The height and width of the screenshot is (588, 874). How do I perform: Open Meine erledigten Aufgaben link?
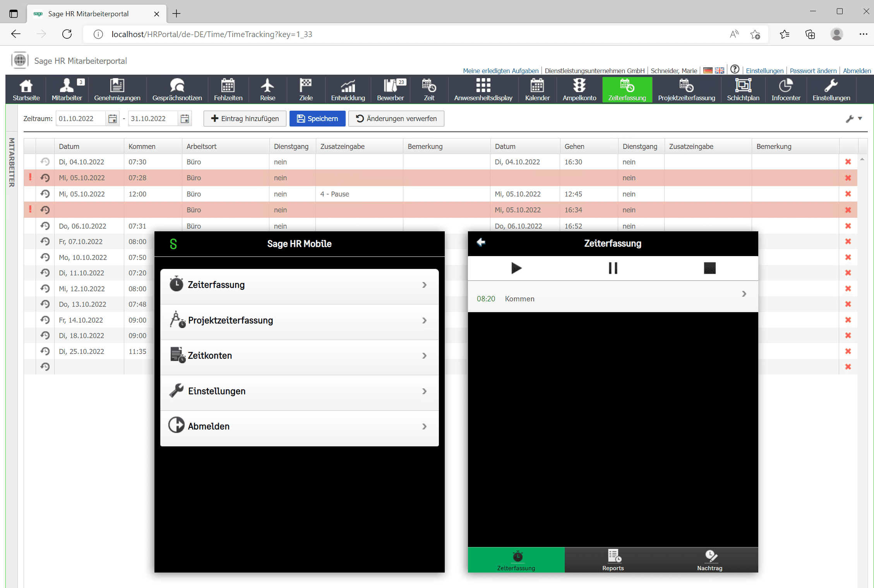click(x=500, y=71)
